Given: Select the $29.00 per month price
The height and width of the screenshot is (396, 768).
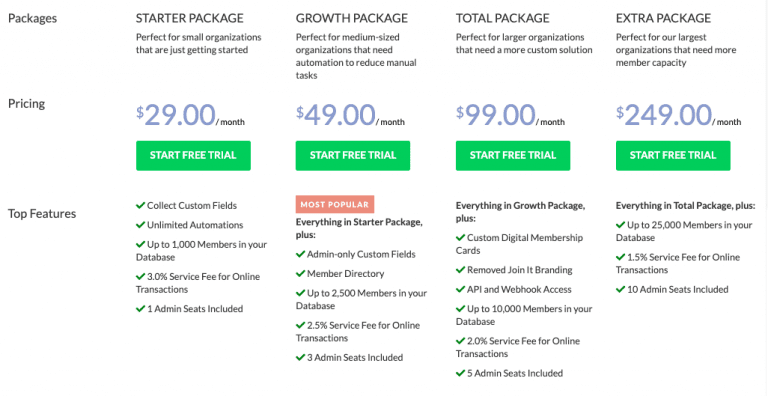Looking at the screenshot, I should pos(191,115).
